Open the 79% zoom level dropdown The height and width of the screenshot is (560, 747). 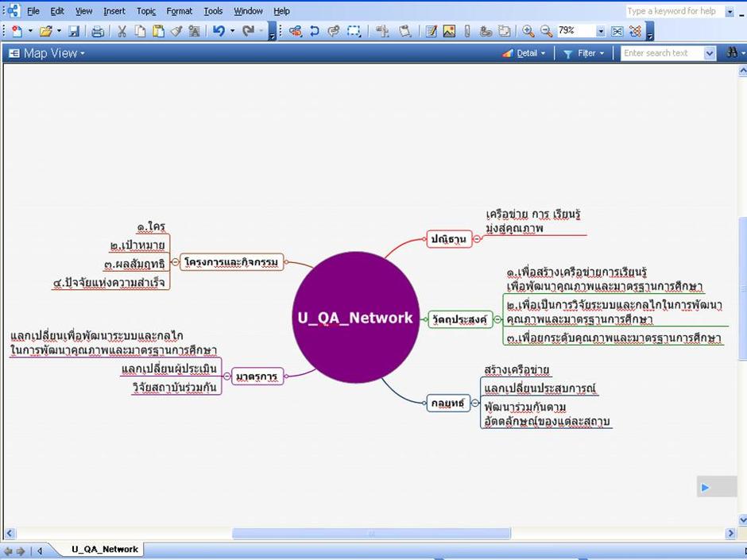coord(600,32)
